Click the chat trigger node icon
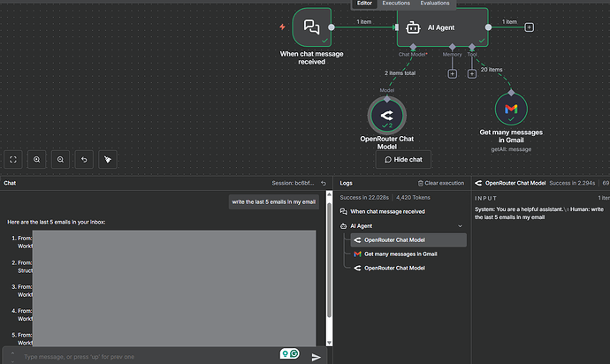 311,27
